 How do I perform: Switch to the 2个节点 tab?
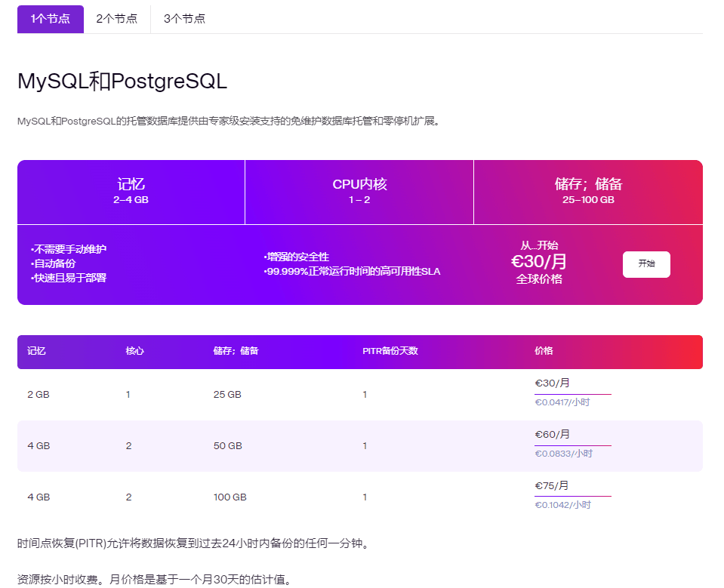coord(115,19)
